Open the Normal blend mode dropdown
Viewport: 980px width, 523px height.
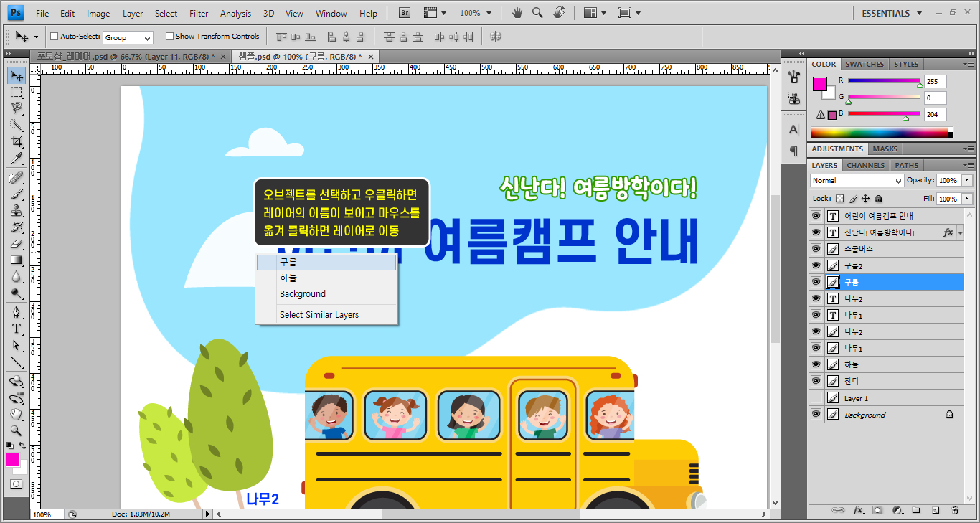click(x=857, y=181)
